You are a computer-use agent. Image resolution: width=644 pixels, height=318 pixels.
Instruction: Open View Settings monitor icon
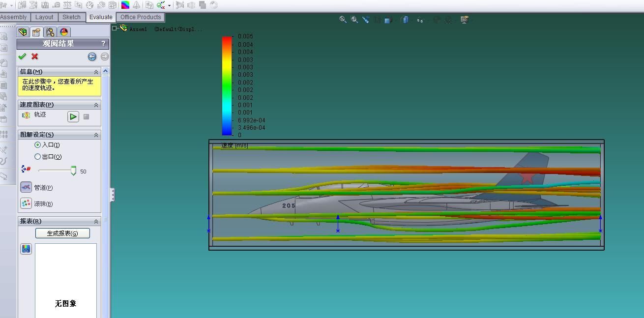click(464, 20)
